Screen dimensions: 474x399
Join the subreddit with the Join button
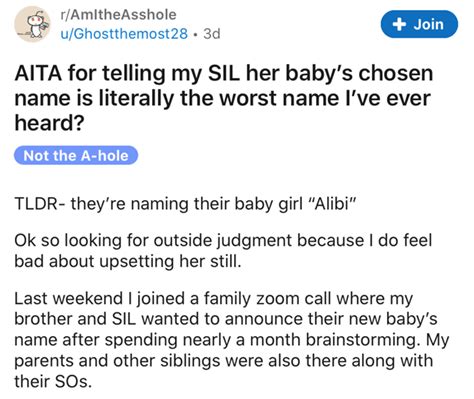(419, 24)
